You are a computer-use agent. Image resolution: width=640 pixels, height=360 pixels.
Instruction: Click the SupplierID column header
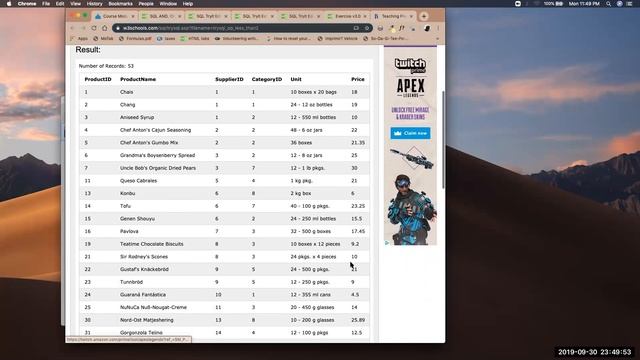click(229, 79)
